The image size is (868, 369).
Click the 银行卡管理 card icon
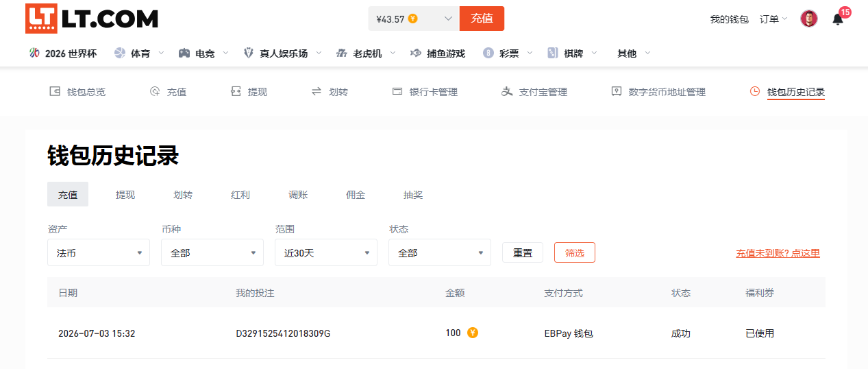pyautogui.click(x=397, y=91)
